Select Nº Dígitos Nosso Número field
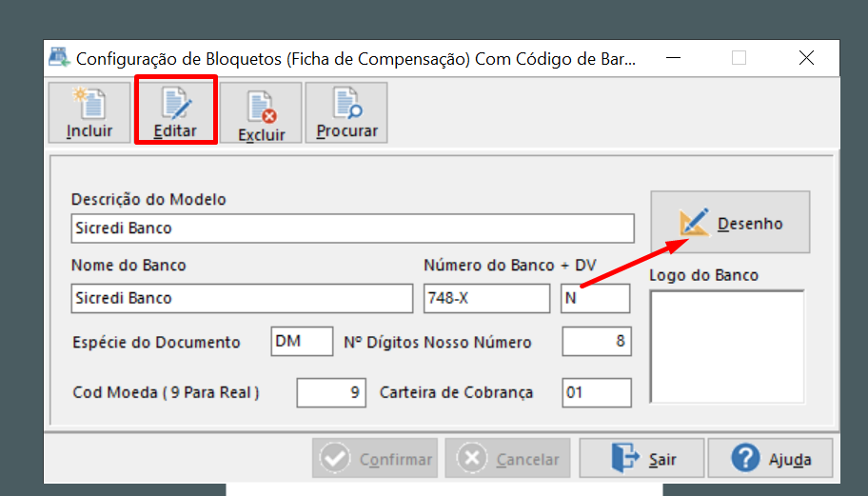 pos(597,341)
